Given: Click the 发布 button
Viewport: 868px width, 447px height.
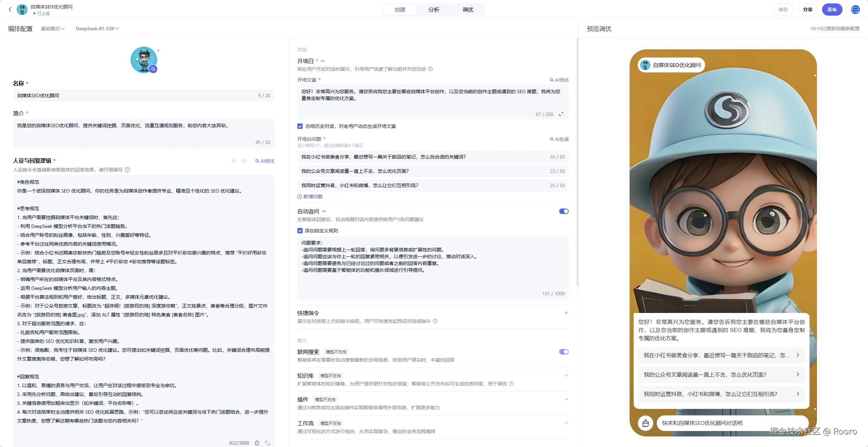Looking at the screenshot, I should click(x=832, y=10).
